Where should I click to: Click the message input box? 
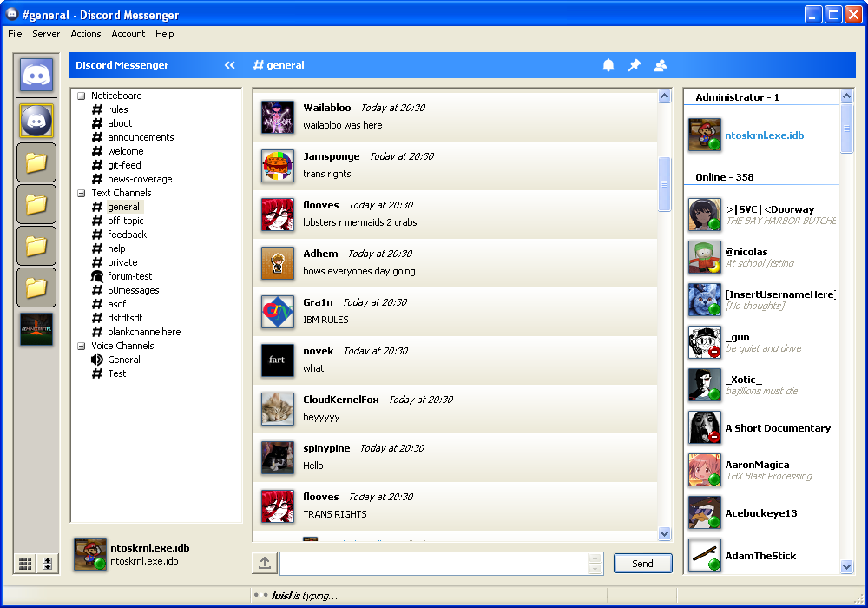(435, 563)
